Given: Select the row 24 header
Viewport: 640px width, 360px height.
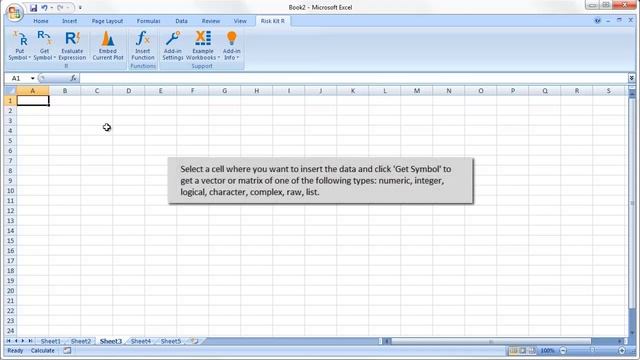Looking at the screenshot, I should tap(10, 331).
